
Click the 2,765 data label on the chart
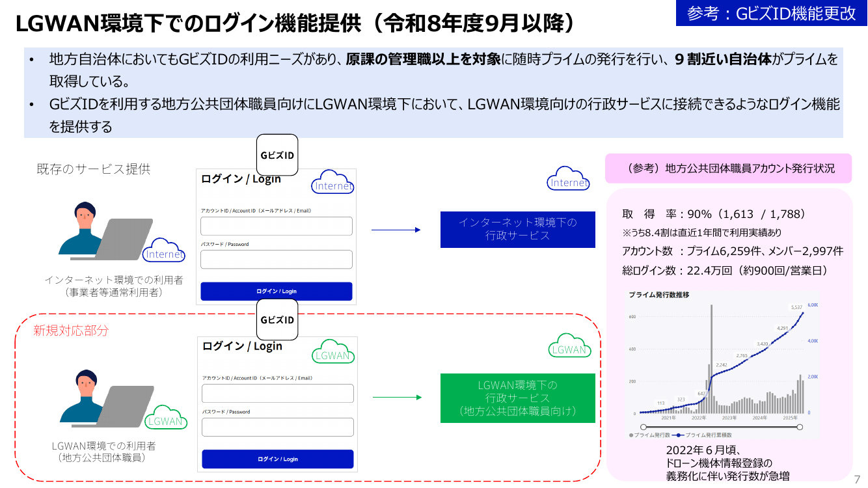(x=742, y=356)
